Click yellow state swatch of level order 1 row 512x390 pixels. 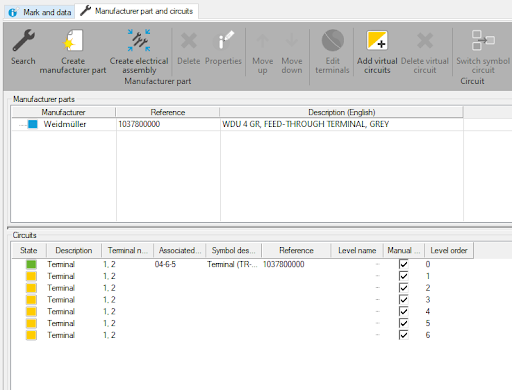click(31, 276)
